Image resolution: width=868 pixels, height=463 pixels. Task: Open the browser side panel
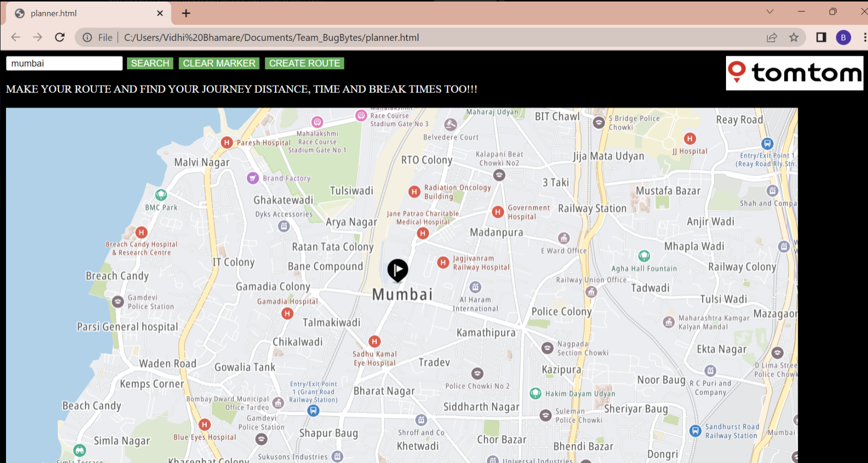821,37
